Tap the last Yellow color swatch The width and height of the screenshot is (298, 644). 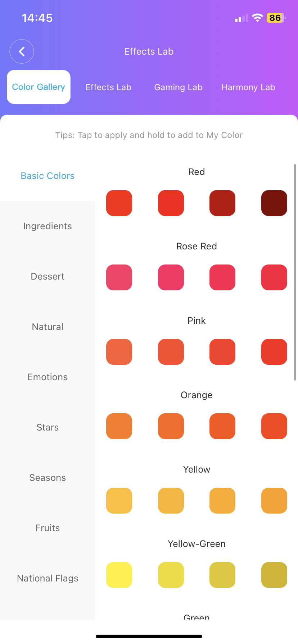pos(274,501)
